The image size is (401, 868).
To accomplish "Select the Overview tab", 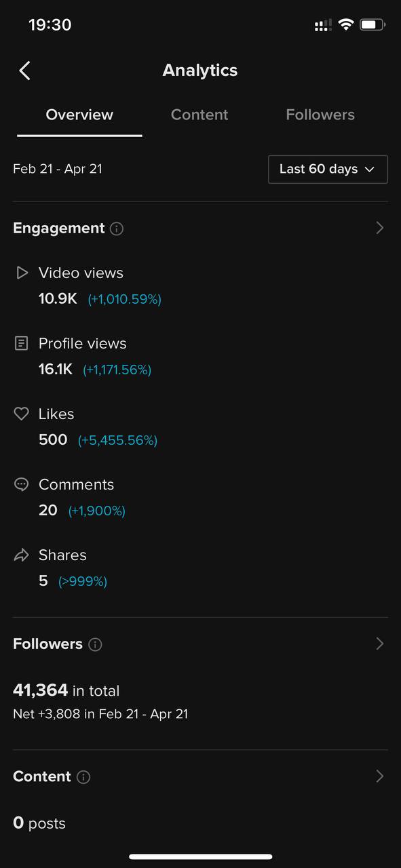I will click(x=79, y=115).
